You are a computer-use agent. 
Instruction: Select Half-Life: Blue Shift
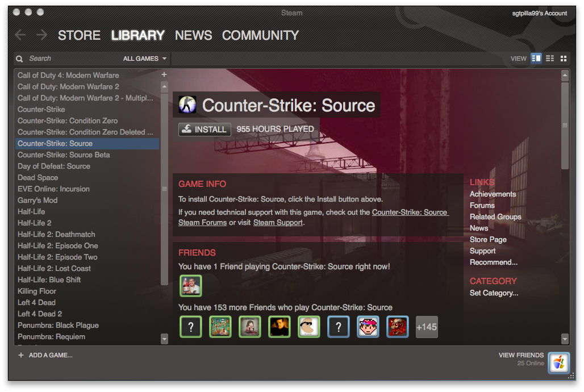(x=87, y=280)
